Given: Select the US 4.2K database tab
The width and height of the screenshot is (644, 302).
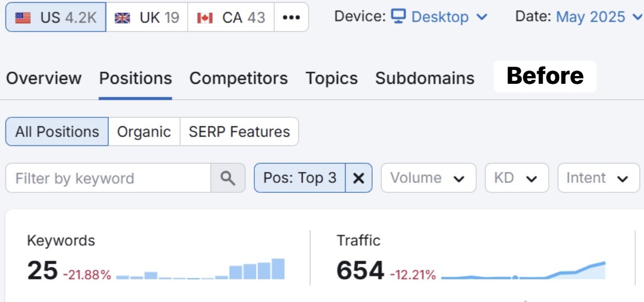Looking at the screenshot, I should coord(56,17).
